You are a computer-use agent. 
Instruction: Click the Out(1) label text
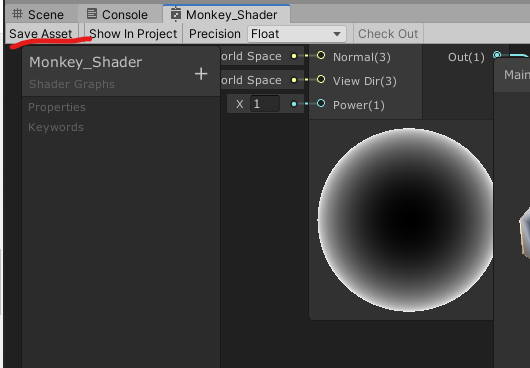466,57
